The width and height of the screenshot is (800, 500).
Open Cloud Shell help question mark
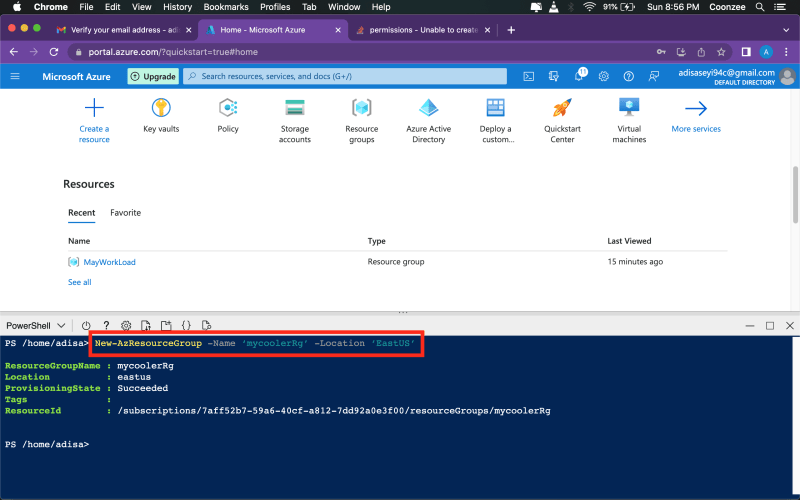click(x=106, y=326)
